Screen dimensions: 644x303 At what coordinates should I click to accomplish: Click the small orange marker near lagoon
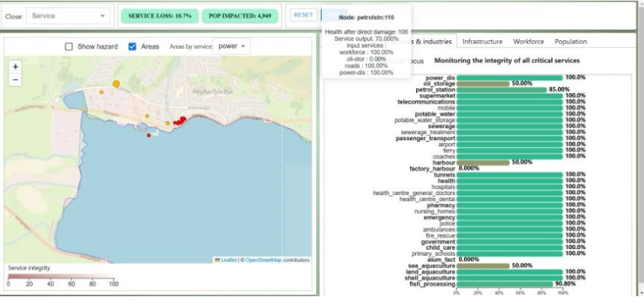[101, 92]
